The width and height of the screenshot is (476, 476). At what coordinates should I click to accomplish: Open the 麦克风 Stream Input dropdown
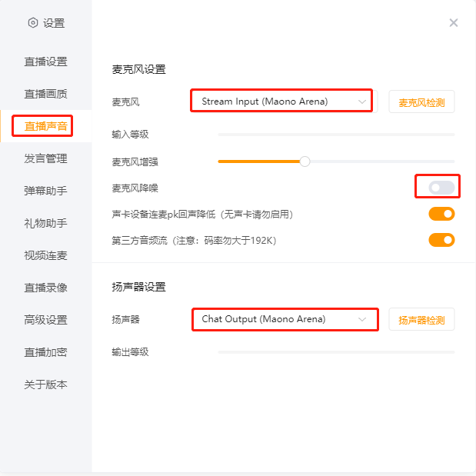pyautogui.click(x=281, y=102)
